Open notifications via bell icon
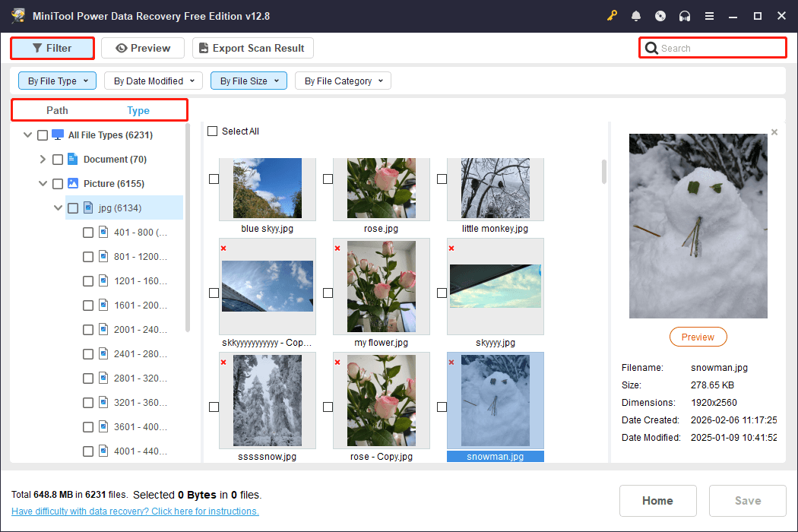Screen dimensions: 798x532 pos(636,15)
